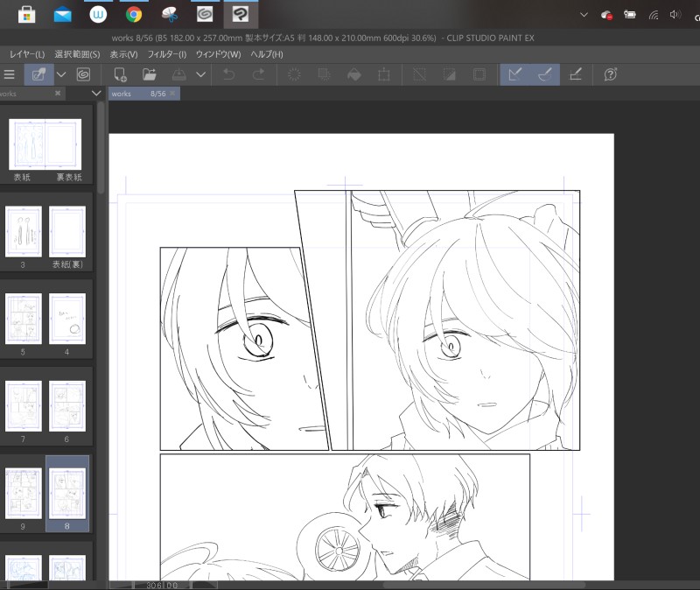Image resolution: width=700 pixels, height=590 pixels.
Task: Select the highlighted page 8 thumbnail
Action: point(67,494)
